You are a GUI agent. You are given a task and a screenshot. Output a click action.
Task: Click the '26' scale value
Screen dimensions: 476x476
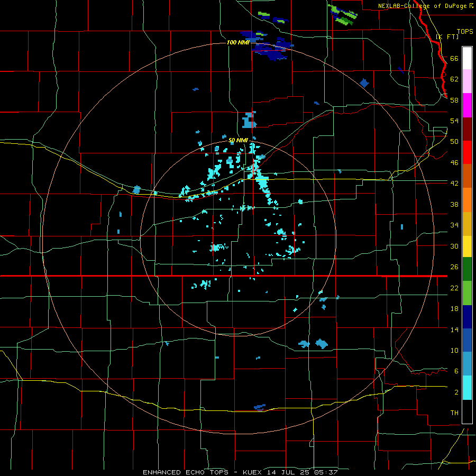[454, 267]
